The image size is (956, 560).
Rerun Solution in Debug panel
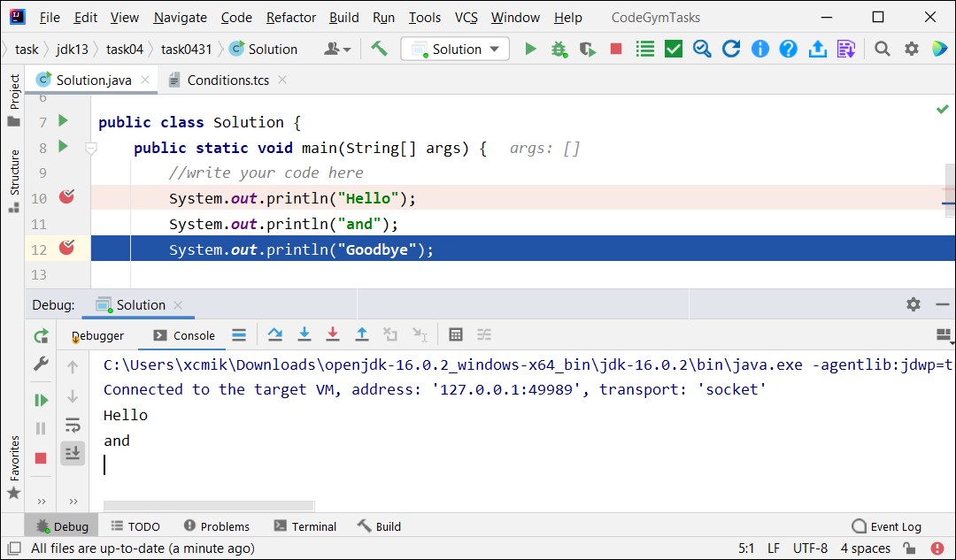pos(41,336)
